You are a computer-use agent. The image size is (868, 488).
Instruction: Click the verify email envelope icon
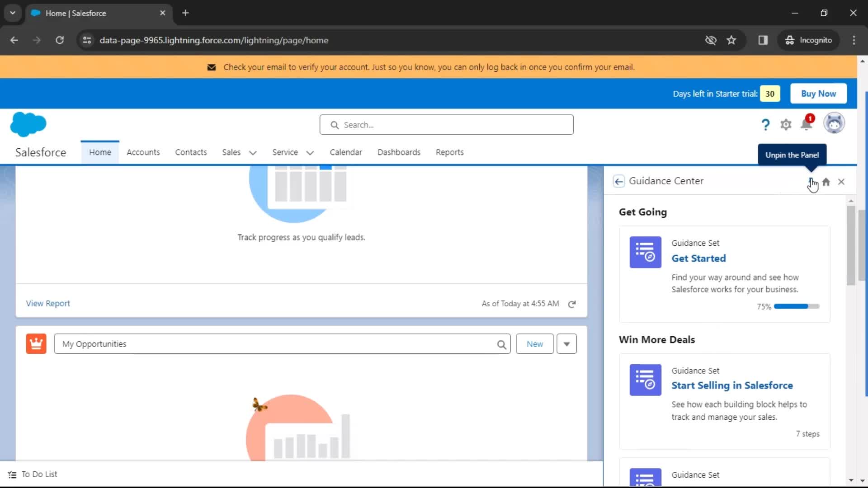tap(211, 67)
